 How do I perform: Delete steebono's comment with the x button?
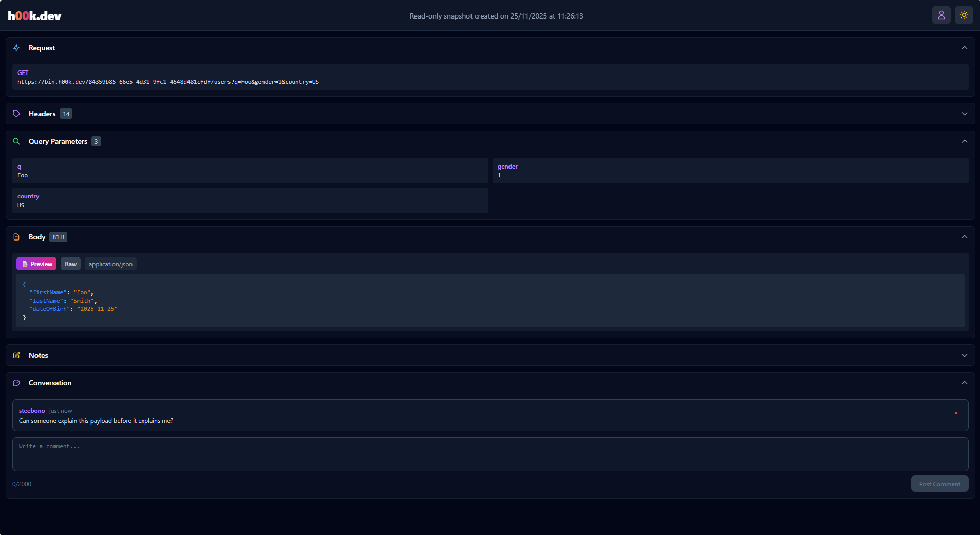pyautogui.click(x=955, y=413)
